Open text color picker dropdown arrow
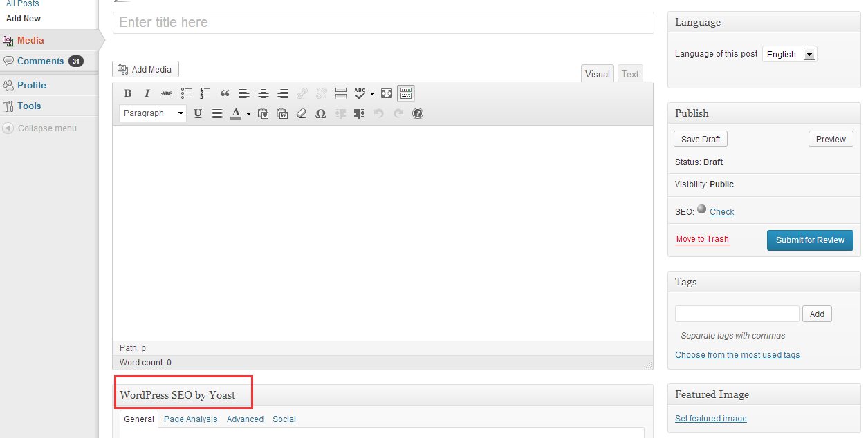 tap(248, 113)
